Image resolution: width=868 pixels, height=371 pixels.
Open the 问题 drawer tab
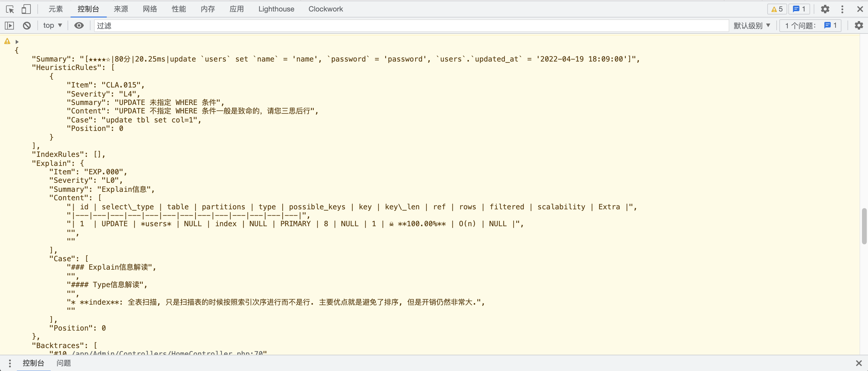click(63, 363)
